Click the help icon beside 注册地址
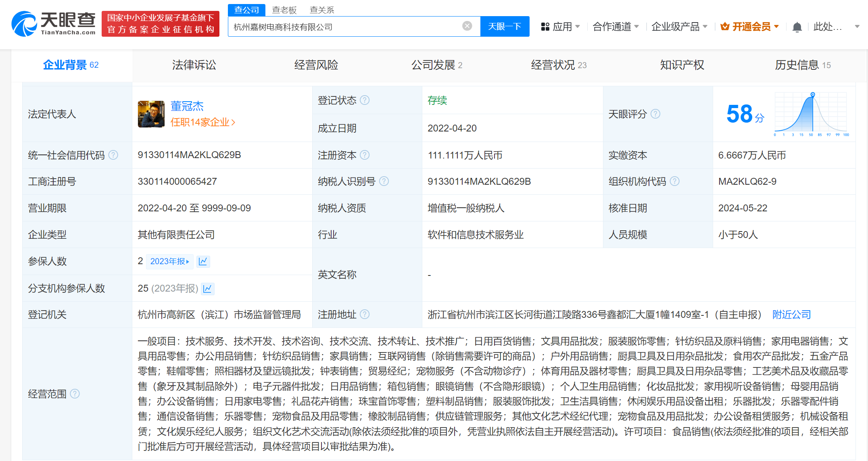The height and width of the screenshot is (461, 868). pos(365,315)
